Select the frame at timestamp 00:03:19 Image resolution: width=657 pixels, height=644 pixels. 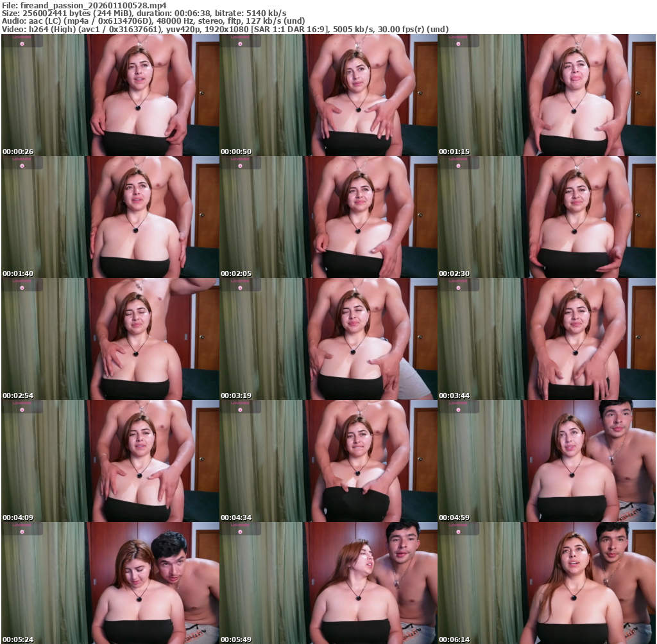[x=328, y=339]
